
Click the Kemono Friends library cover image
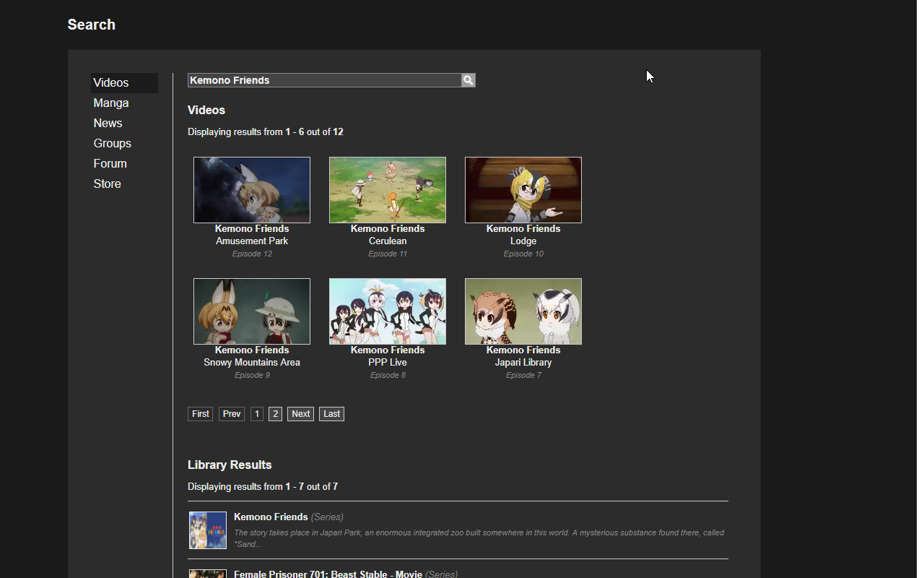click(208, 530)
